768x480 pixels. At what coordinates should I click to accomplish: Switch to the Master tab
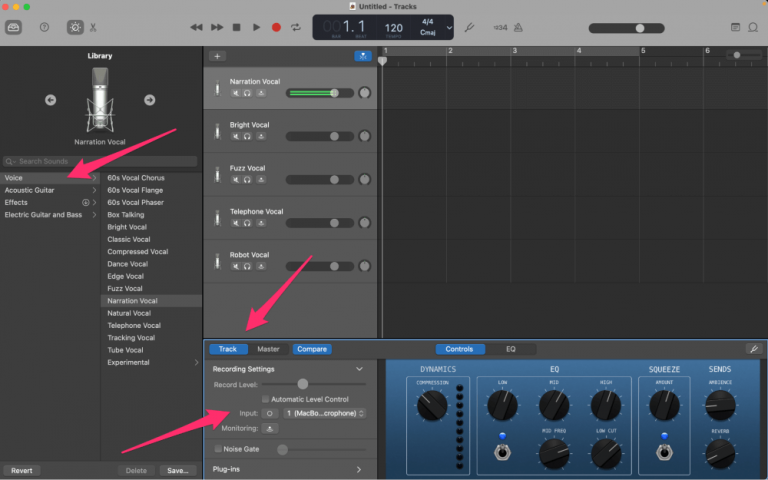pos(268,349)
